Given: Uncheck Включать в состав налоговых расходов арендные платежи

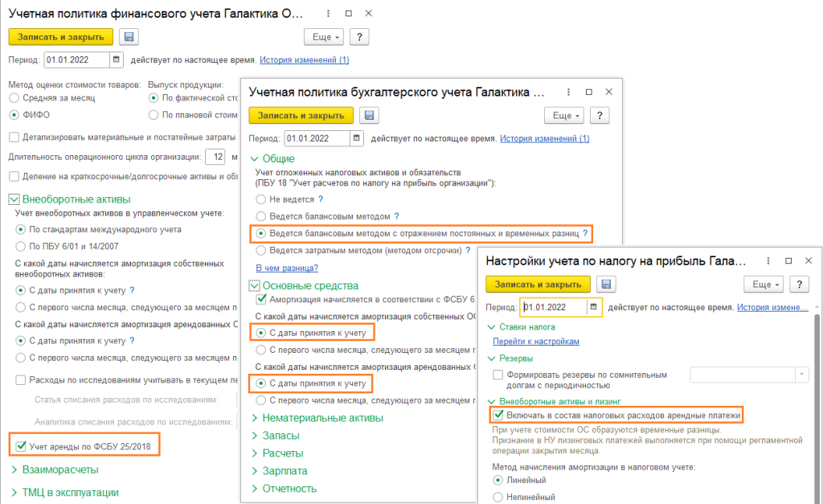Looking at the screenshot, I should pyautogui.click(x=498, y=415).
